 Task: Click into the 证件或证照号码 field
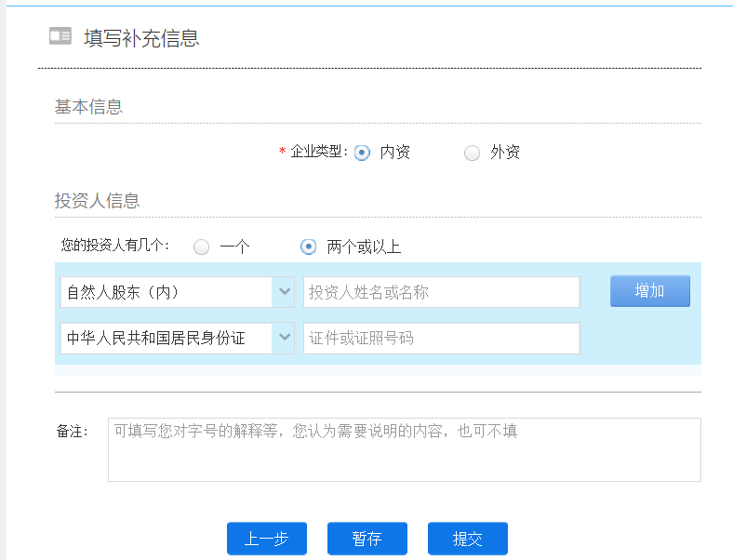click(442, 338)
